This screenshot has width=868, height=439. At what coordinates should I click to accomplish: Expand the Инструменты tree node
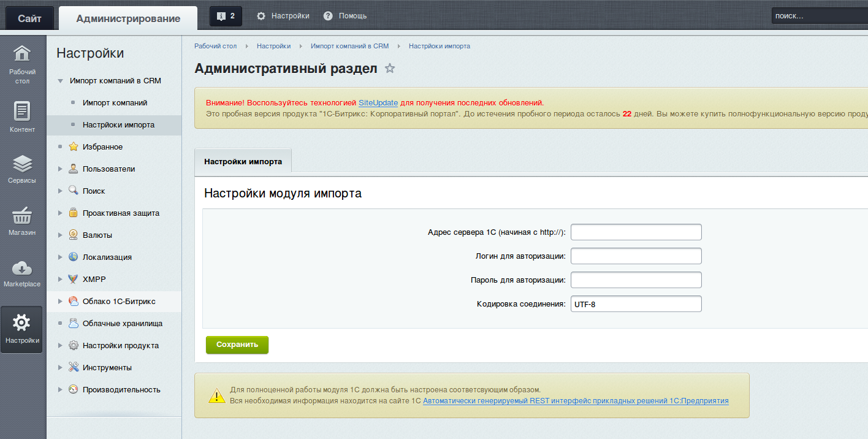(x=60, y=368)
